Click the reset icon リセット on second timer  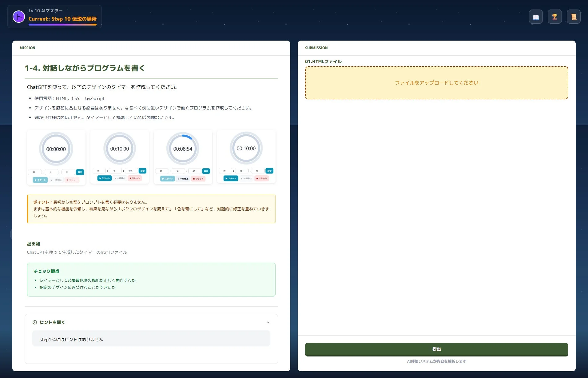coord(134,178)
